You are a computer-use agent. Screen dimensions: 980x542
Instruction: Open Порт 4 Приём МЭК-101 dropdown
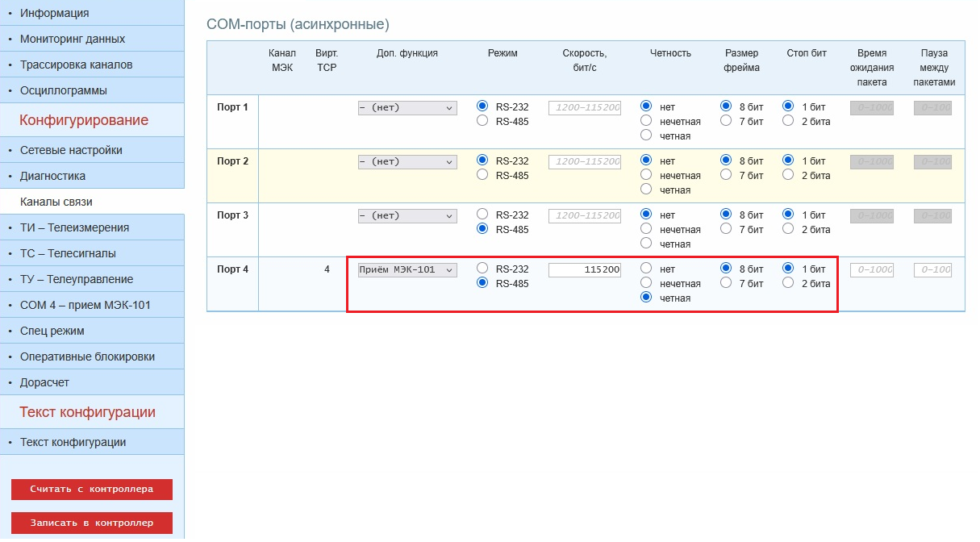coord(407,269)
